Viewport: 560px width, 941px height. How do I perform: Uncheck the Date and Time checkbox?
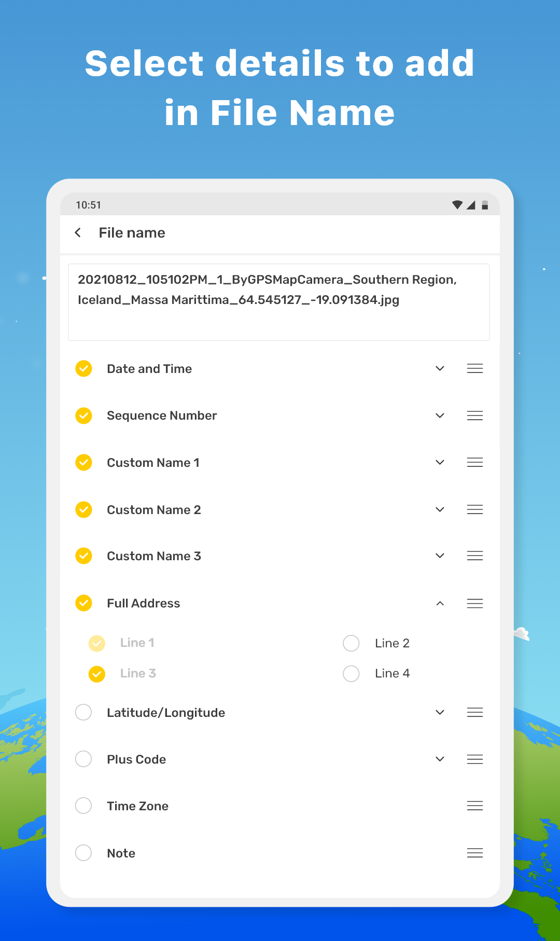coord(83,369)
